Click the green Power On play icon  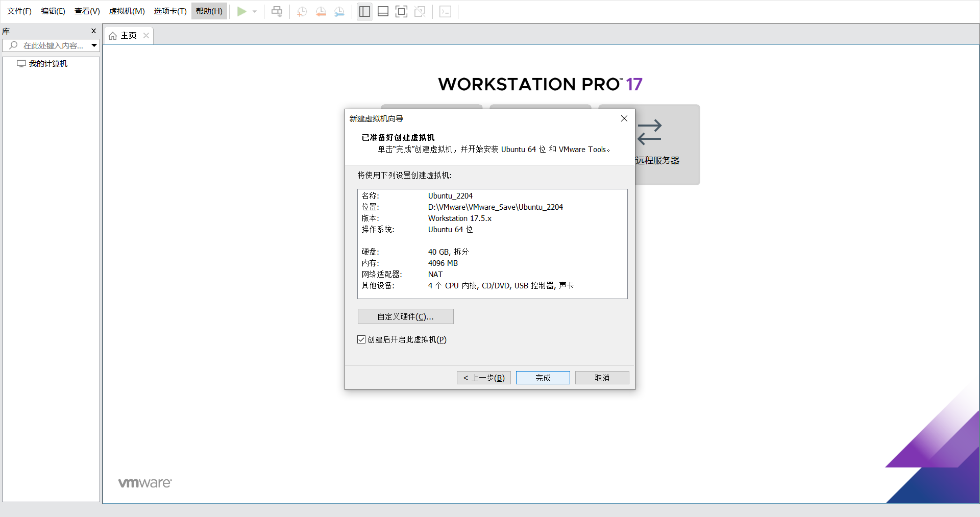242,11
